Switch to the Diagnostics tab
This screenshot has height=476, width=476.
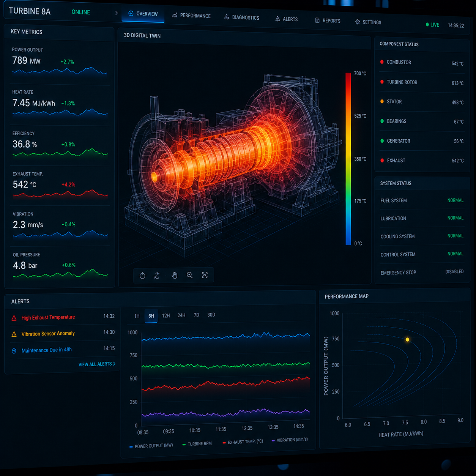pyautogui.click(x=242, y=17)
